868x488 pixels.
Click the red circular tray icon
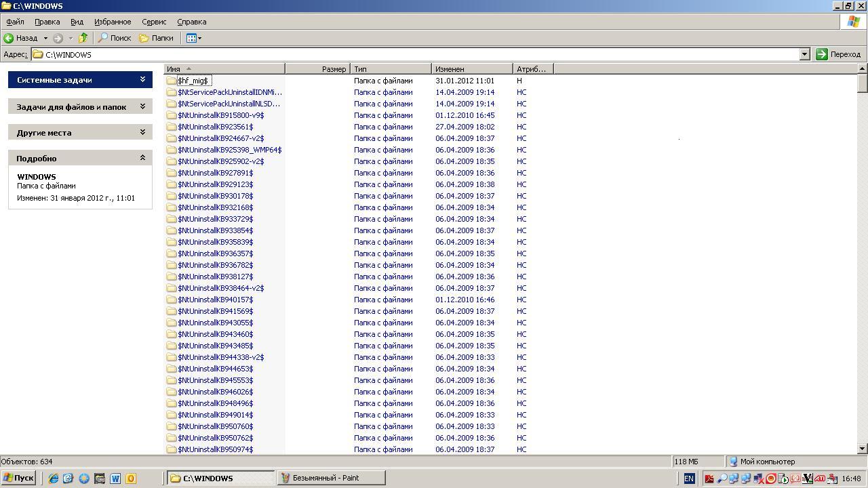(770, 479)
